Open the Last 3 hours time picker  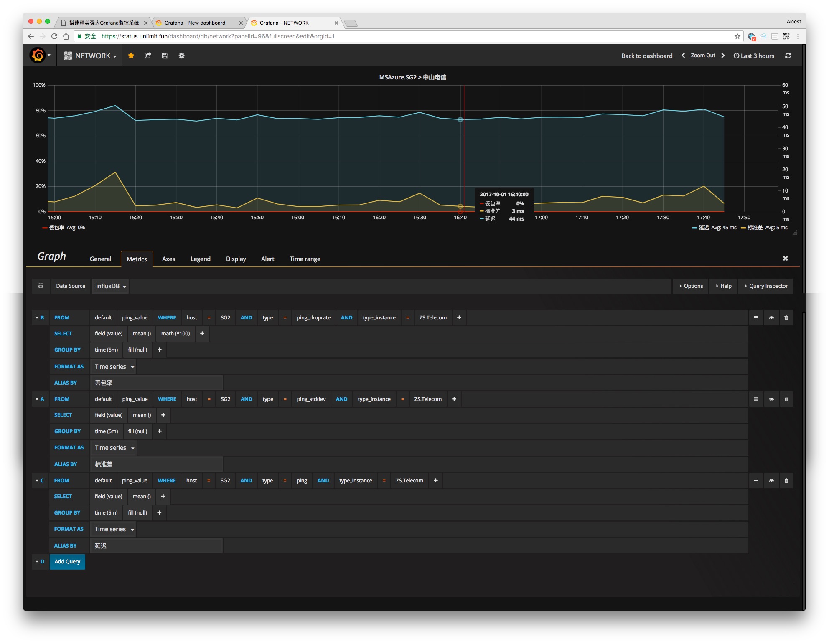coord(754,56)
